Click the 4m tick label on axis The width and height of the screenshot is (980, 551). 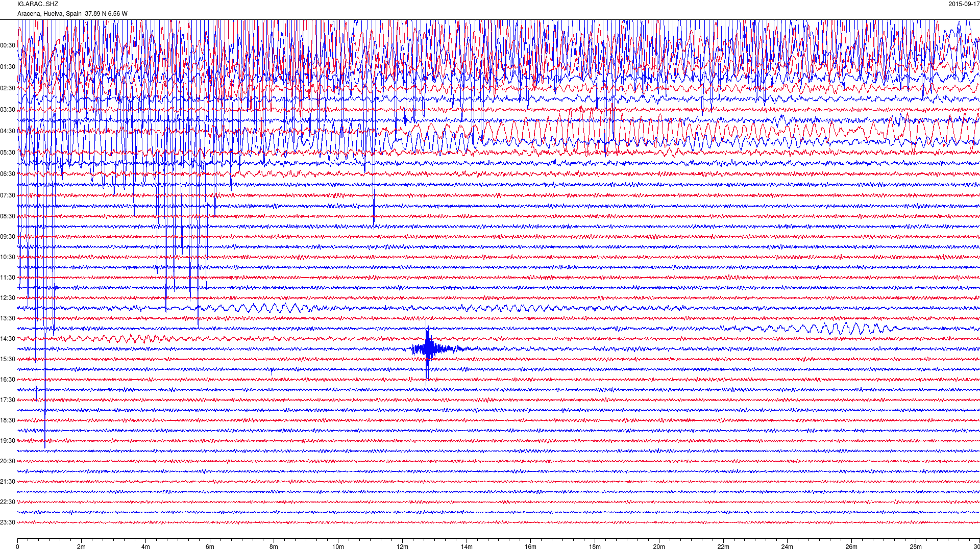(x=145, y=547)
